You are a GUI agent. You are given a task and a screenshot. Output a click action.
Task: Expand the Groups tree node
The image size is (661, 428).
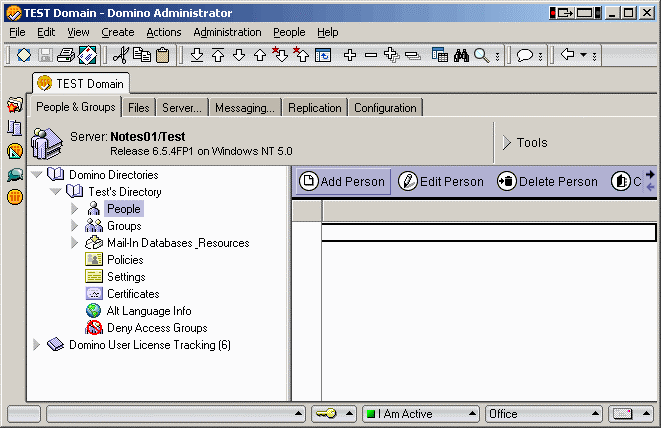(x=75, y=226)
